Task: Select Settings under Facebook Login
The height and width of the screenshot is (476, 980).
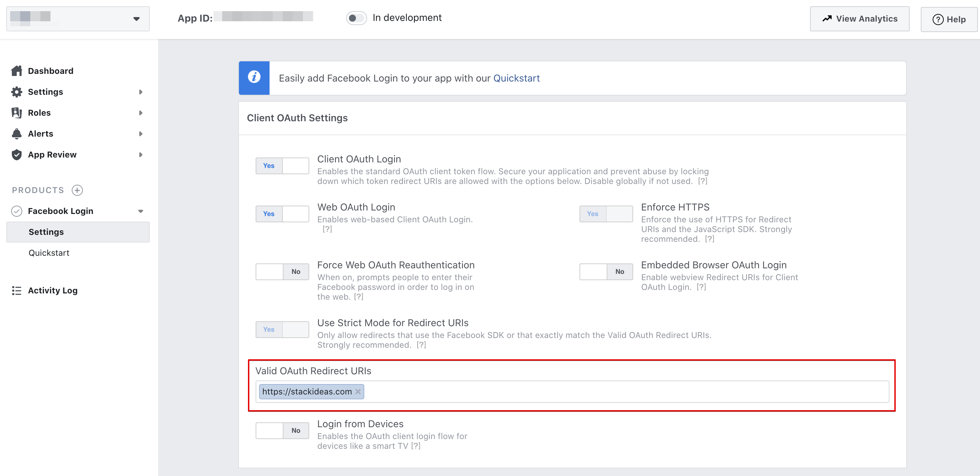Action: pyautogui.click(x=78, y=232)
